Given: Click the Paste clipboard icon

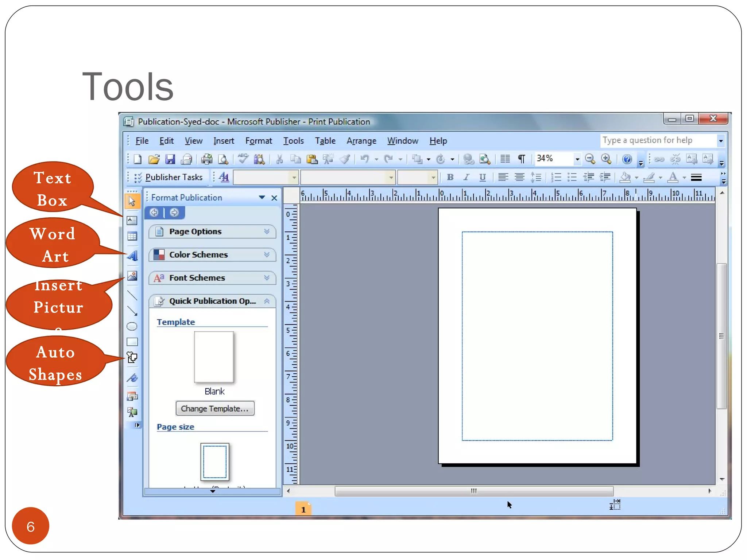Looking at the screenshot, I should coord(312,159).
